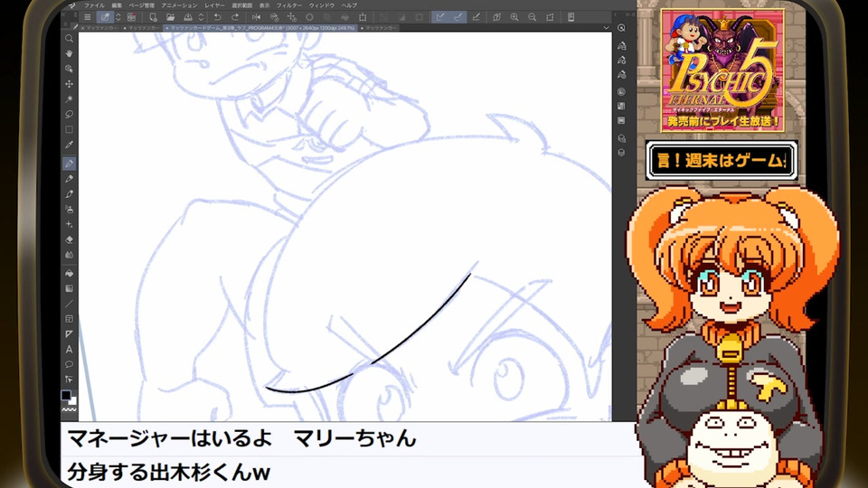Click the Psychic 5 Eternal banner thumbnail
Screen dimensions: 868x488
(x=722, y=70)
